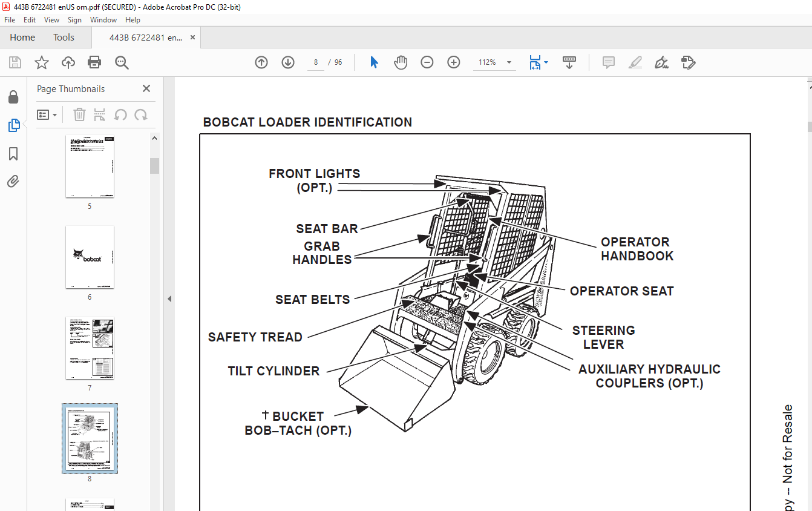Click the TILT CYLINDER label in the diagram
Viewport: 812px width, 511px height.
pos(273,371)
